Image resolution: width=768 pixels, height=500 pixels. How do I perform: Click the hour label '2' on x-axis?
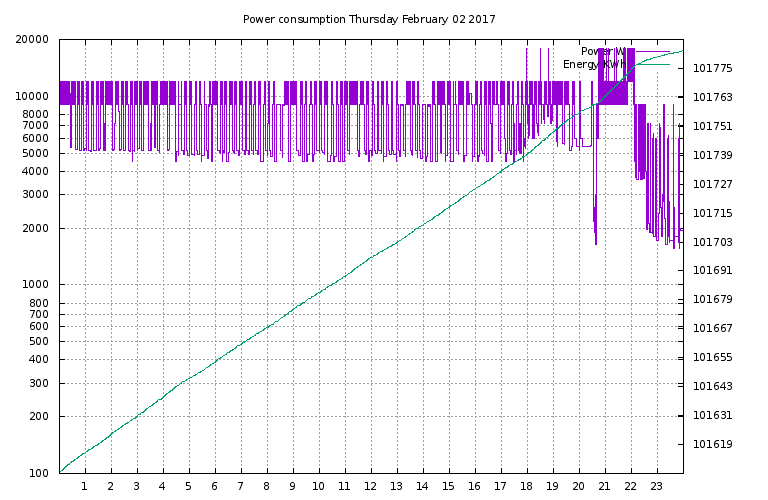point(111,486)
